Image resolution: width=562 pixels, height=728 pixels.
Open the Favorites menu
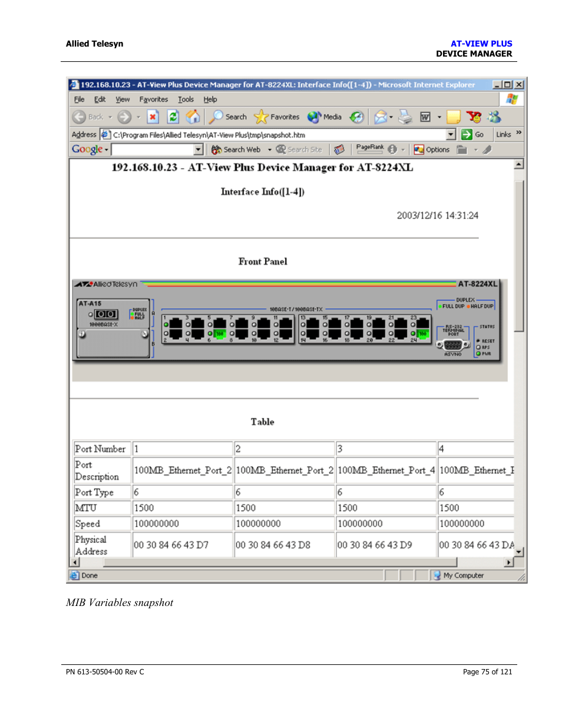point(154,100)
